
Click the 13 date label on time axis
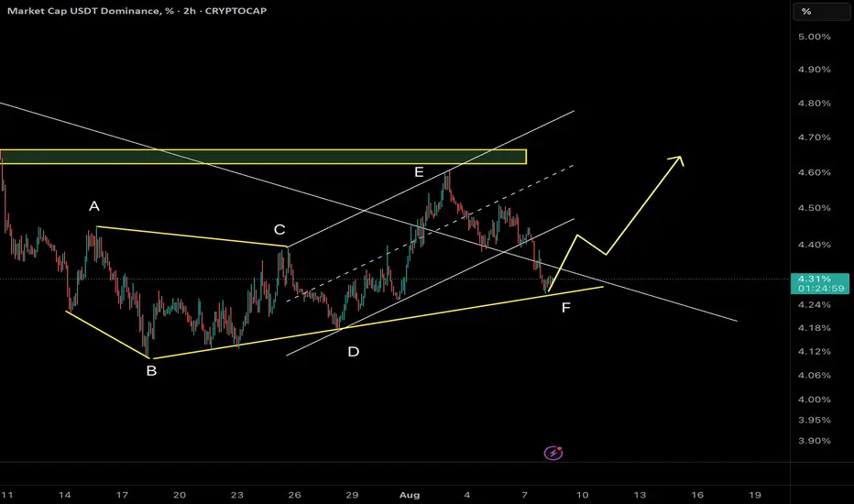(x=640, y=495)
